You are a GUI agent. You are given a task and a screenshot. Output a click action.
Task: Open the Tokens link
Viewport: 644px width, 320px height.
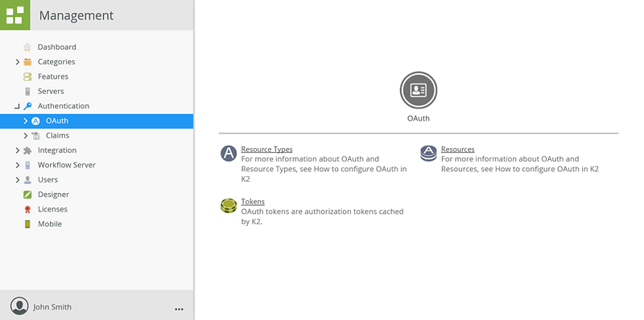pos(253,202)
